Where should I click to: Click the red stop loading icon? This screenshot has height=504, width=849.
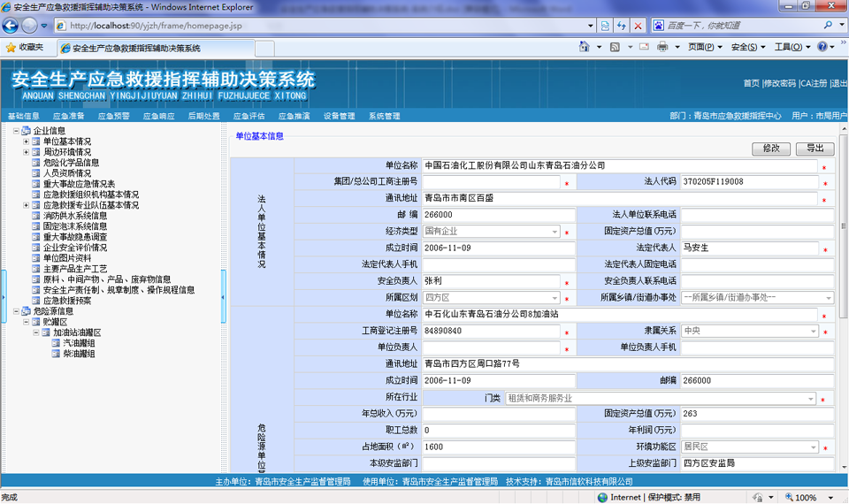[x=639, y=26]
